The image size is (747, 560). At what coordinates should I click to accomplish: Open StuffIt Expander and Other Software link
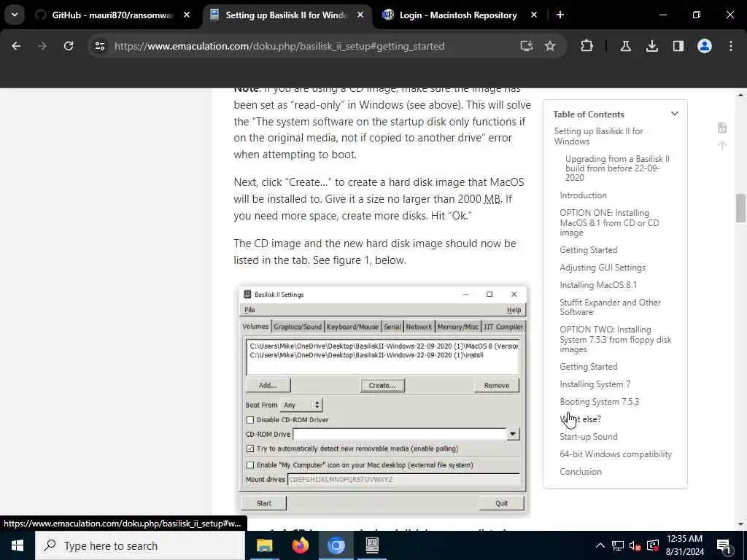[x=611, y=307]
